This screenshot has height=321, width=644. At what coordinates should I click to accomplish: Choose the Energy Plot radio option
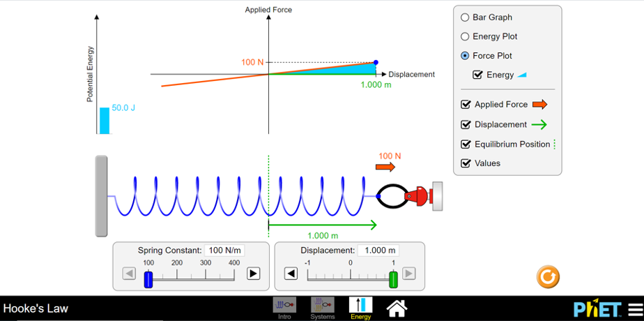point(465,36)
